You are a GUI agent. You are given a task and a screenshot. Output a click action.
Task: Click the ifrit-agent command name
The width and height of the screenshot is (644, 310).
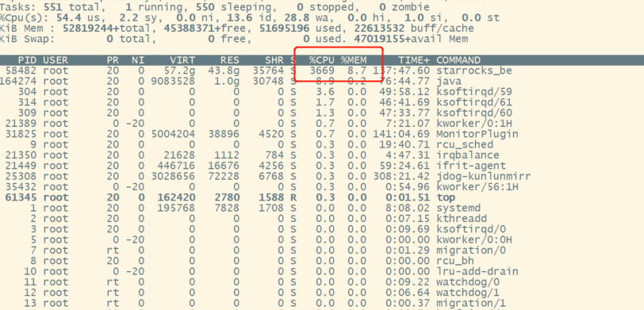click(x=470, y=166)
